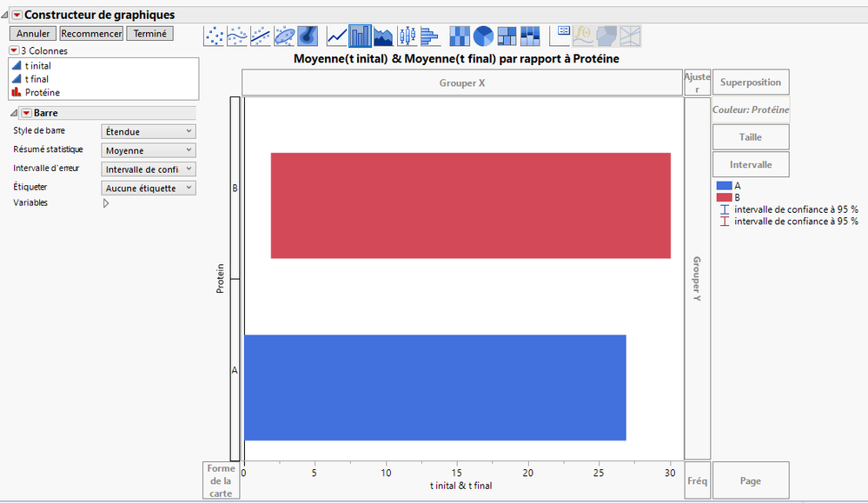Click the Intervalle drop zone
The width and height of the screenshot is (868, 503).
pyautogui.click(x=751, y=164)
